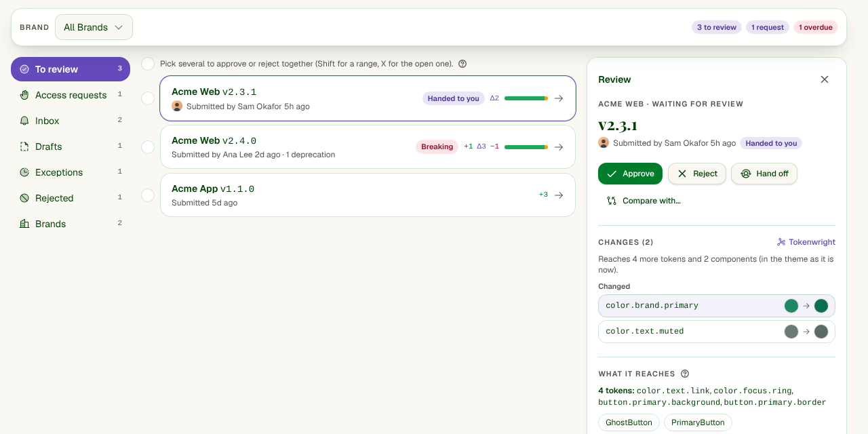Click the Inbox bell icon
This screenshot has height=434, width=868.
click(x=24, y=121)
